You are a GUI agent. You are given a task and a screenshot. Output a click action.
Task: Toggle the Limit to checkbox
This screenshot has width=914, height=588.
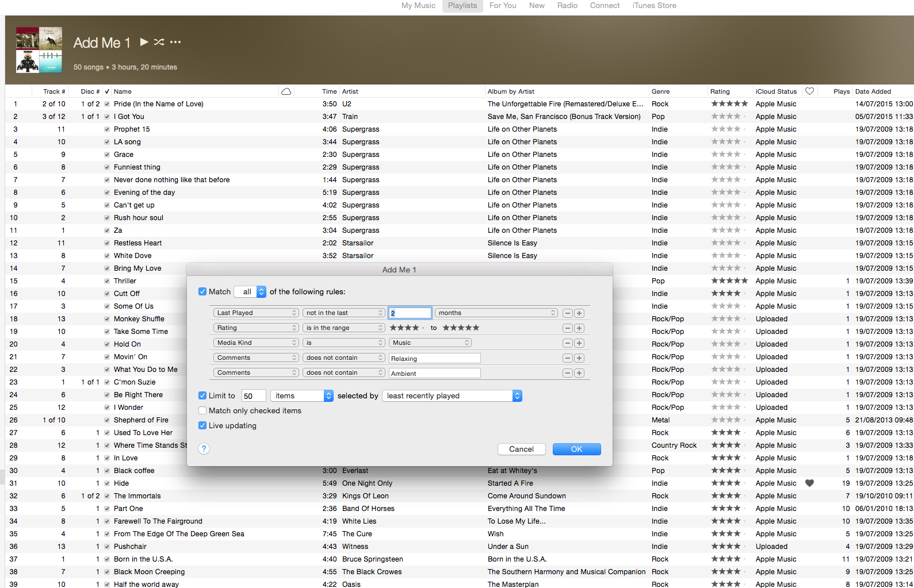tap(202, 395)
